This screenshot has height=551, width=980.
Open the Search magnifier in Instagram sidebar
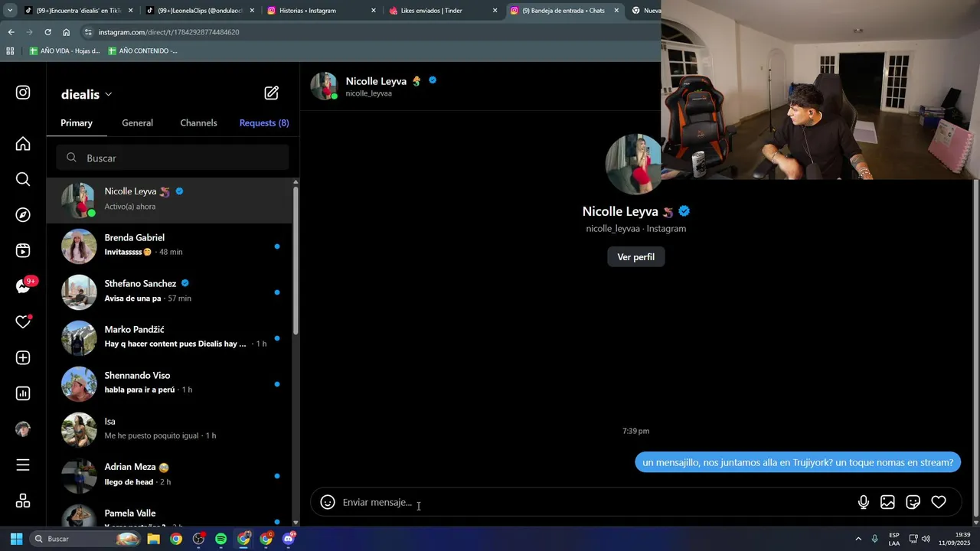(23, 179)
